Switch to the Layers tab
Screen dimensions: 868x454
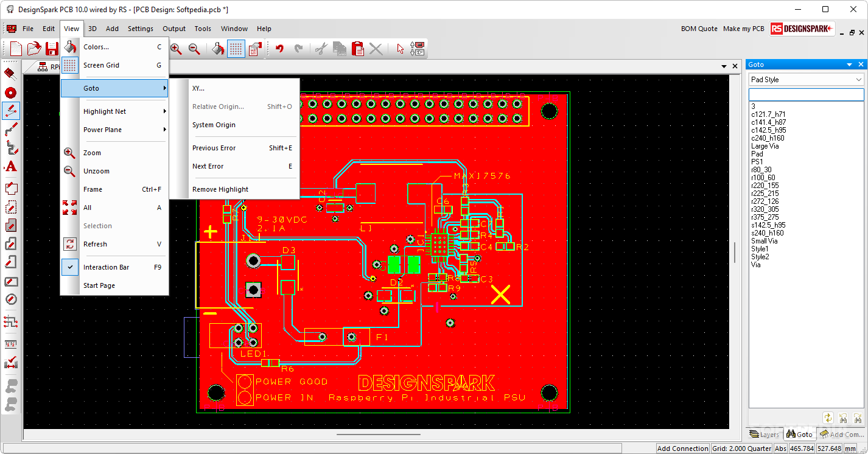pos(765,435)
